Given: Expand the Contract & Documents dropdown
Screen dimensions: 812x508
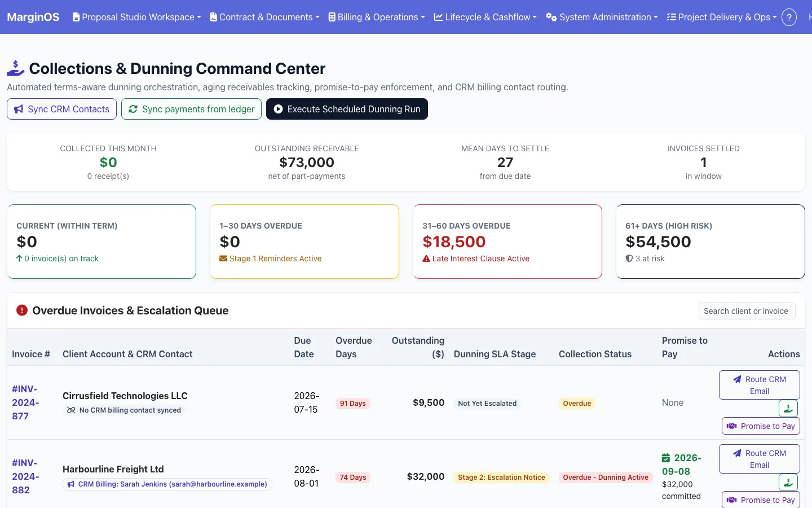Looking at the screenshot, I should pyautogui.click(x=264, y=17).
